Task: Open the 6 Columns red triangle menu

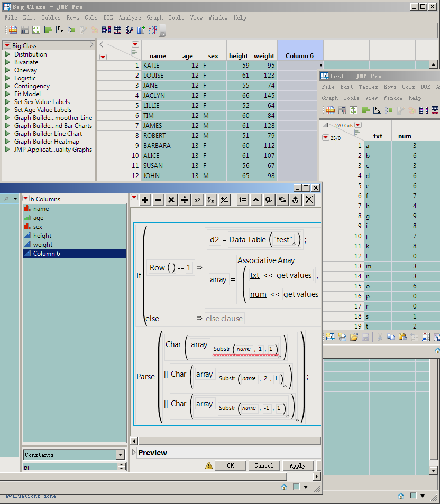Action: pyautogui.click(x=26, y=199)
